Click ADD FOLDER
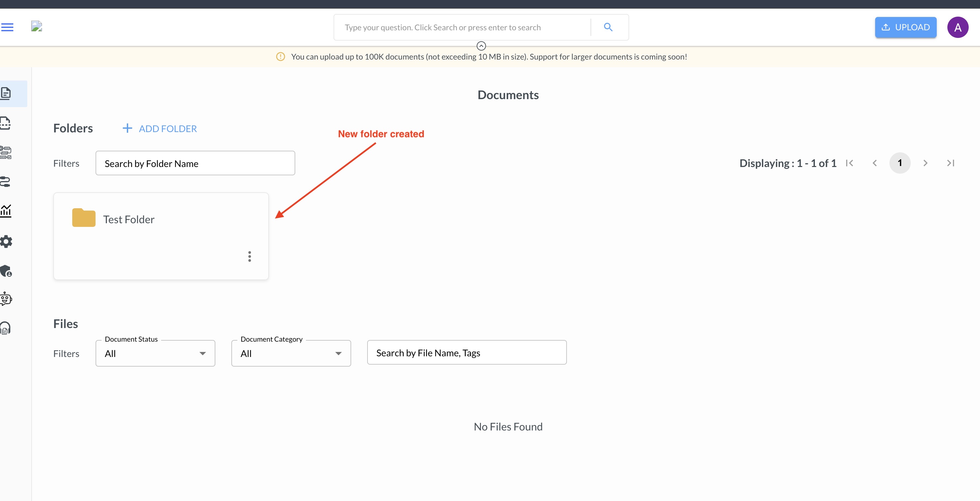Image resolution: width=980 pixels, height=501 pixels. tap(160, 128)
